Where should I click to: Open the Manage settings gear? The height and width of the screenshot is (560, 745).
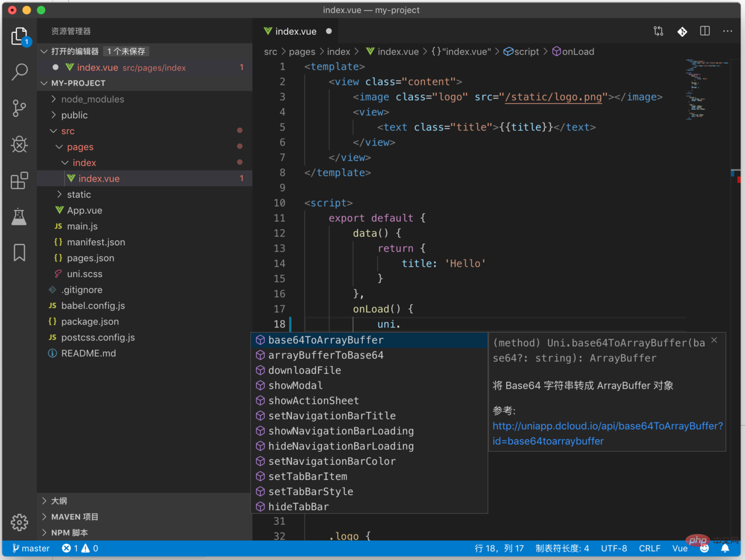click(19, 522)
